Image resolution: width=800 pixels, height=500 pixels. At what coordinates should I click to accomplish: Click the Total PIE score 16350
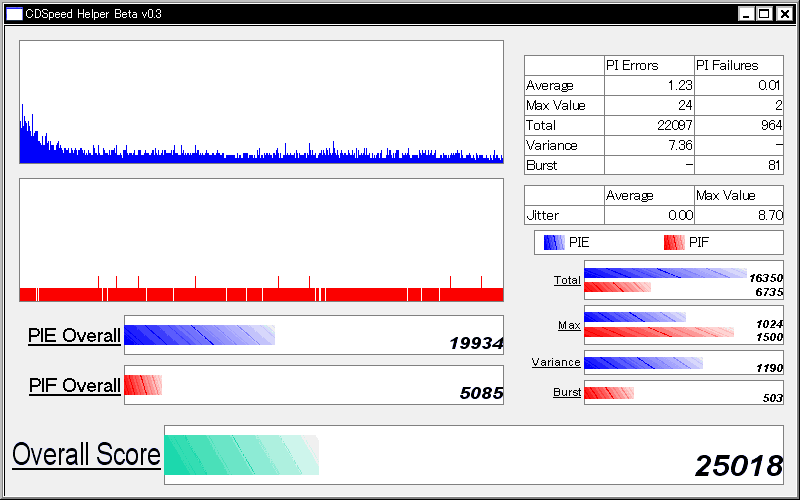[766, 278]
